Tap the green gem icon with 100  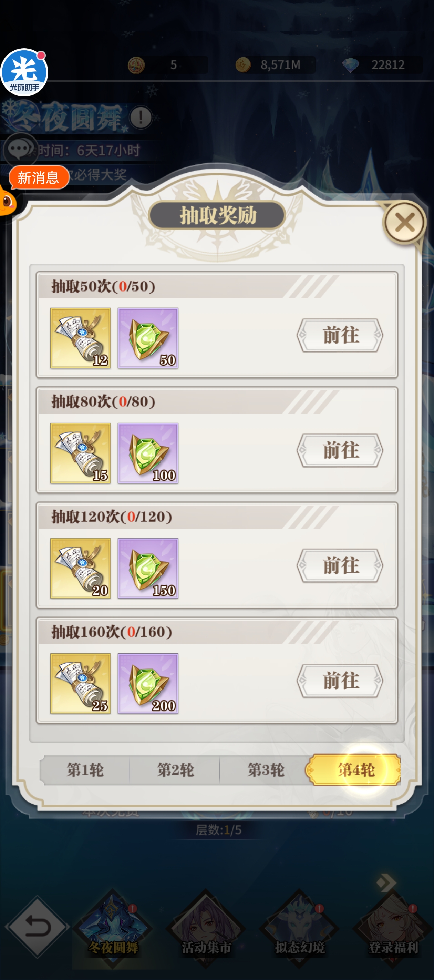(x=148, y=453)
